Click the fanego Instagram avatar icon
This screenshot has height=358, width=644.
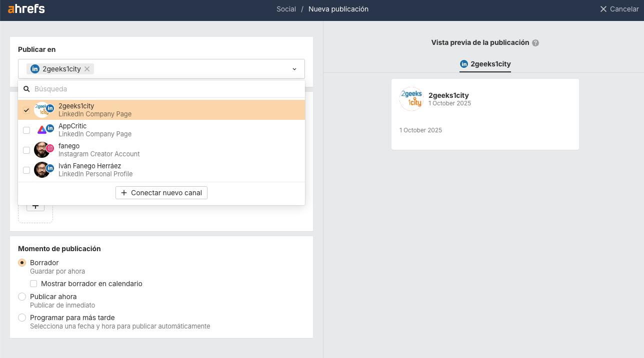[42, 150]
